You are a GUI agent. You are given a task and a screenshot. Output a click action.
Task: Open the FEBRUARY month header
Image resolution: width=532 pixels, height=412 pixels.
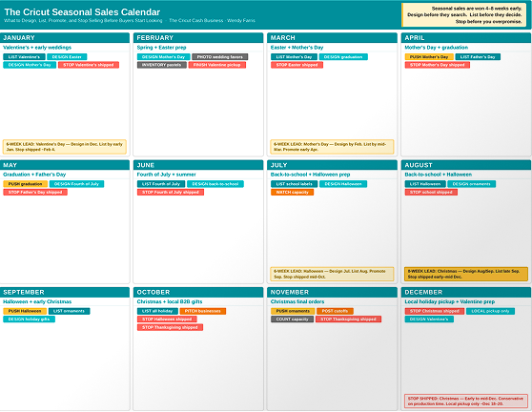coord(198,37)
